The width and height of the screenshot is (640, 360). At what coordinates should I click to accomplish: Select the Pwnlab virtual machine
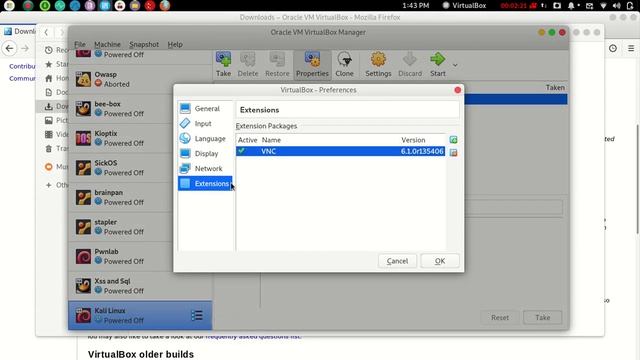(x=140, y=256)
